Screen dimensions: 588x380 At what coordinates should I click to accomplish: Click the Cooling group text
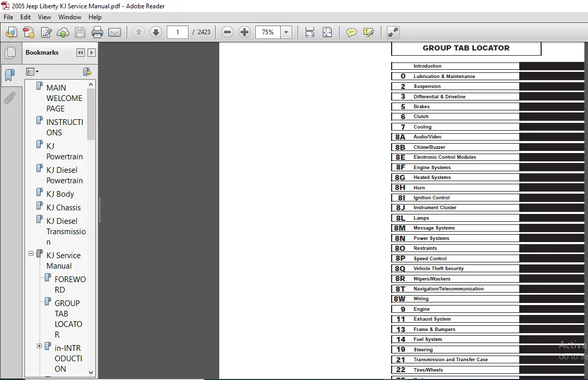tap(422, 127)
